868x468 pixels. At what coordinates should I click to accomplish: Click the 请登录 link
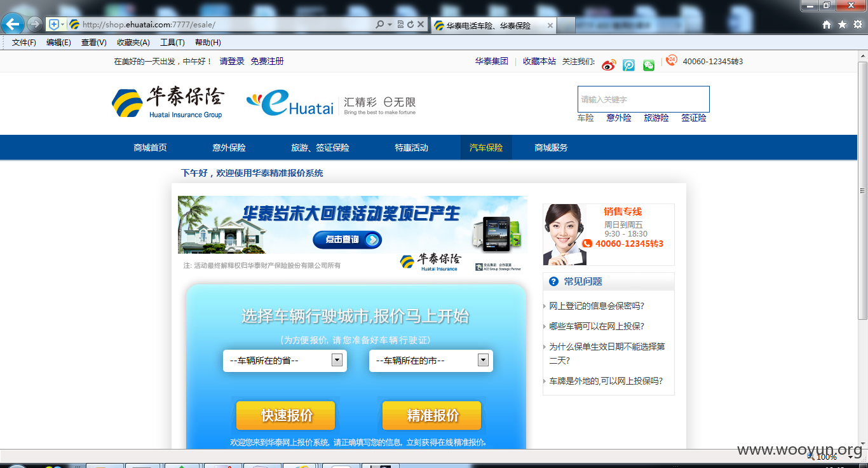click(x=232, y=61)
